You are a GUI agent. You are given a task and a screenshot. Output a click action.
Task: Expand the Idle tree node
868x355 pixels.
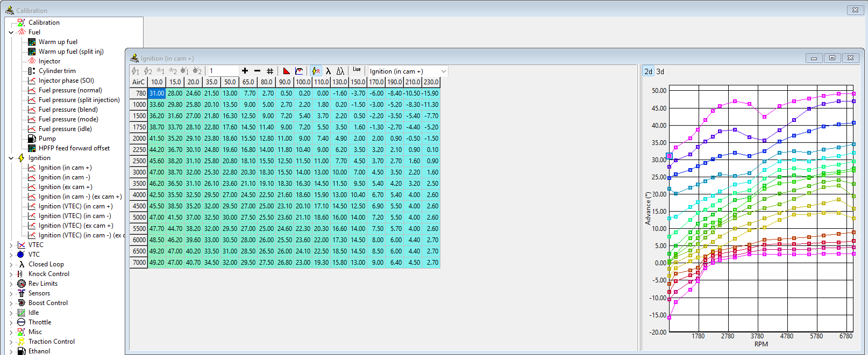(11, 313)
